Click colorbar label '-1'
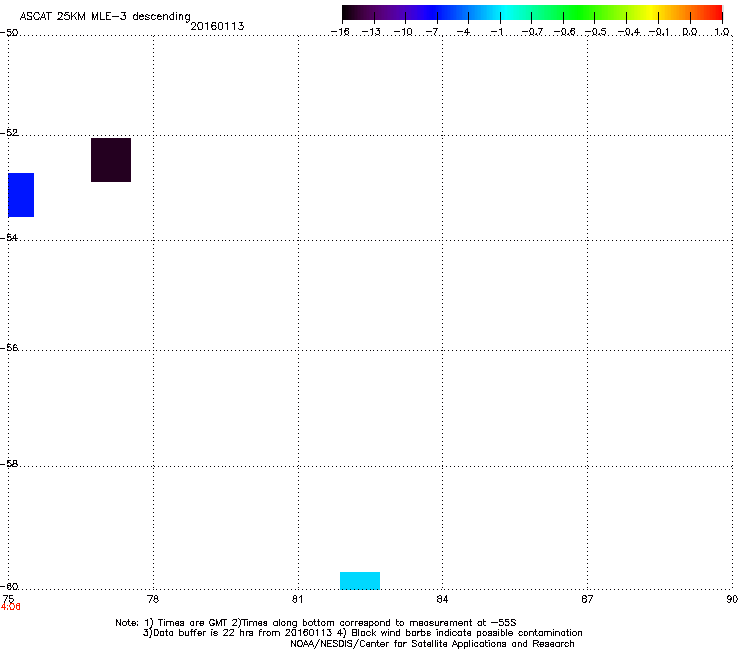 click(497, 32)
